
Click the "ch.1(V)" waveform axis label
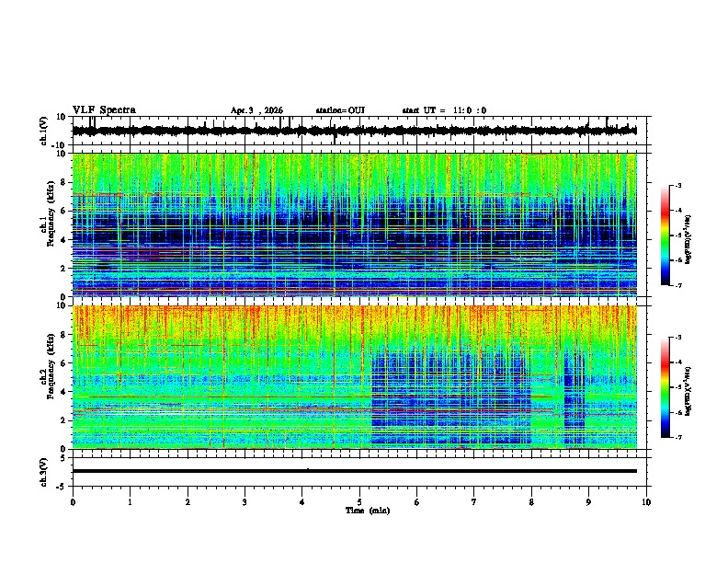click(x=43, y=131)
